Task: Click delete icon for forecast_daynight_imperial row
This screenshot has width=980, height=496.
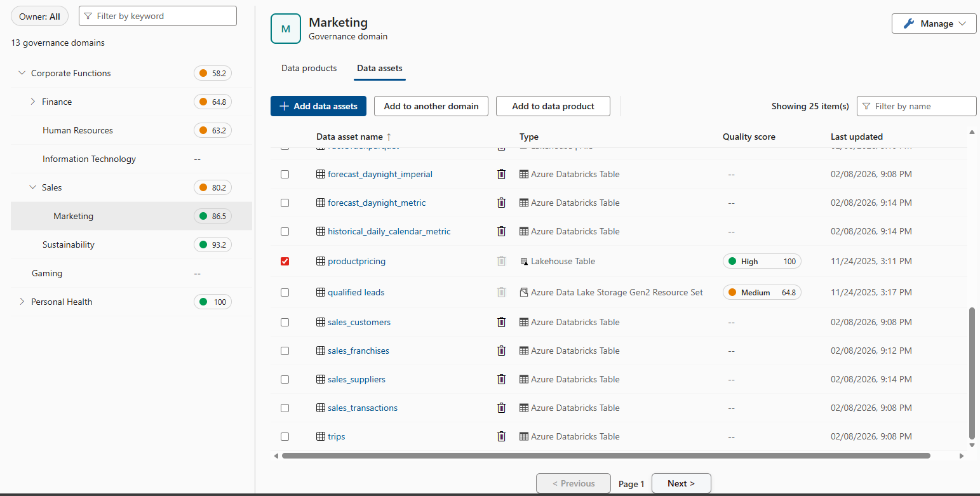Action: [x=501, y=174]
